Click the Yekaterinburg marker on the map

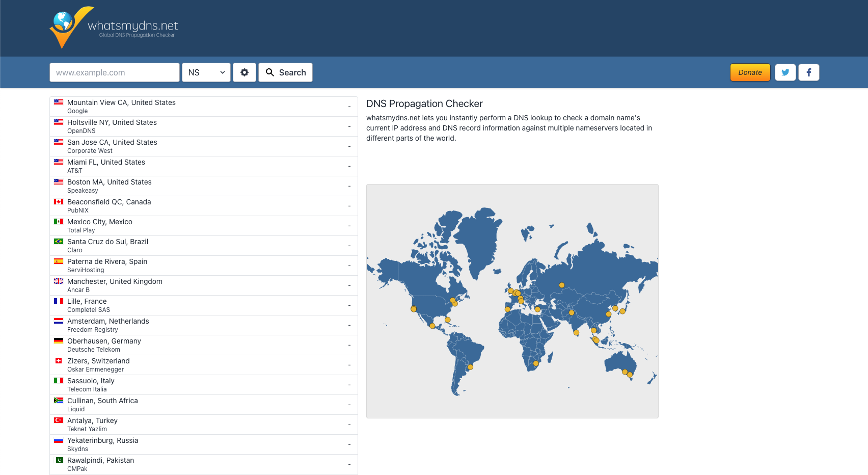pyautogui.click(x=561, y=285)
